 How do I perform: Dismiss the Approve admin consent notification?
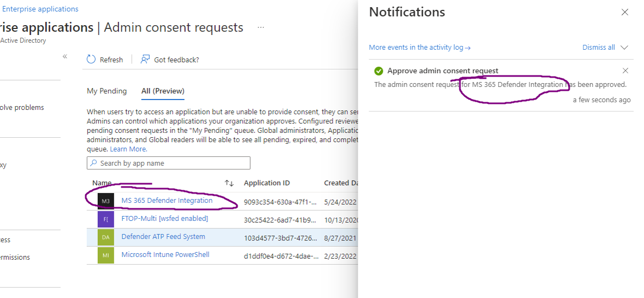pos(625,71)
